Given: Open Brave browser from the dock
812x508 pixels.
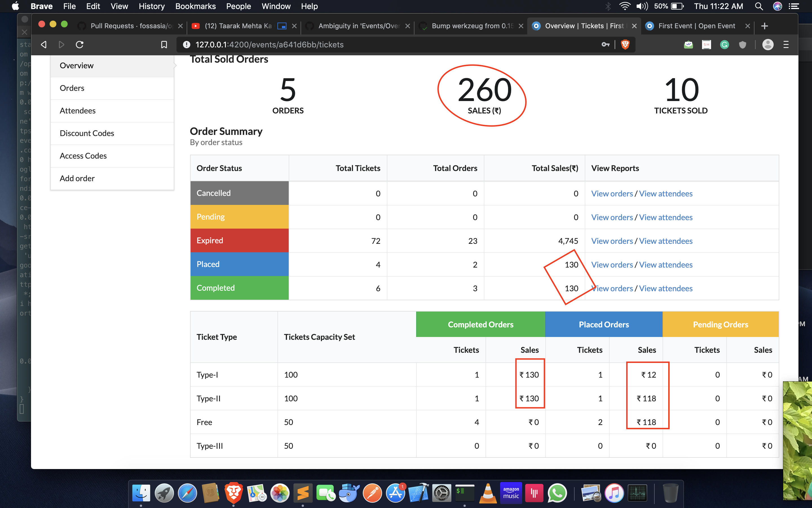Looking at the screenshot, I should coord(233,493).
